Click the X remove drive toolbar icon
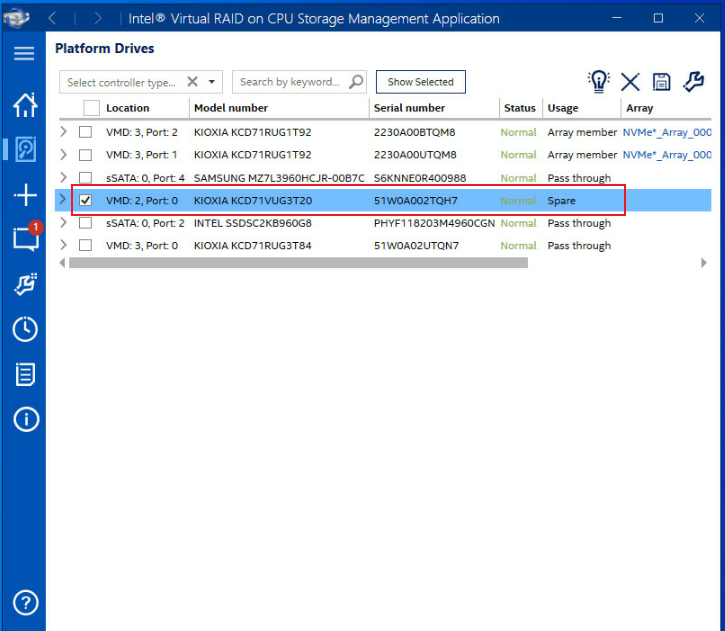Viewport: 725px width, 631px height. coord(630,82)
